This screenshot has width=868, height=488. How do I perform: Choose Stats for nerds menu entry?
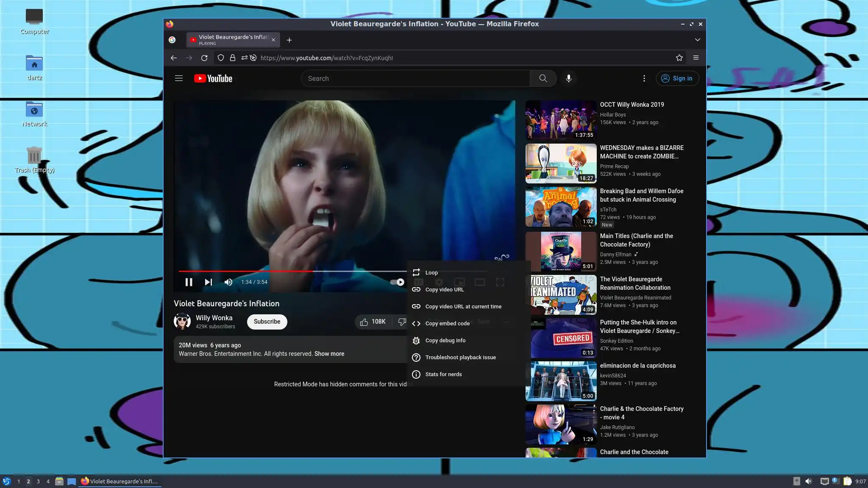coord(443,374)
